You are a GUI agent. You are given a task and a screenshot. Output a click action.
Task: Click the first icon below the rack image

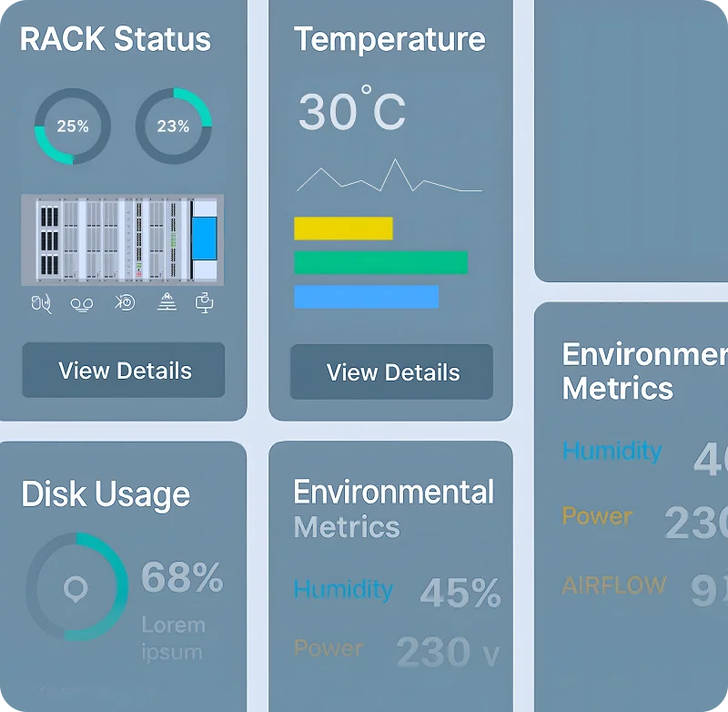coord(41,303)
